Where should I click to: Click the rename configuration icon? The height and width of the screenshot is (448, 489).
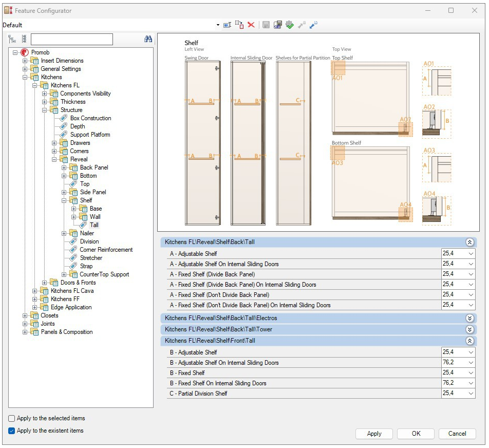[227, 25]
